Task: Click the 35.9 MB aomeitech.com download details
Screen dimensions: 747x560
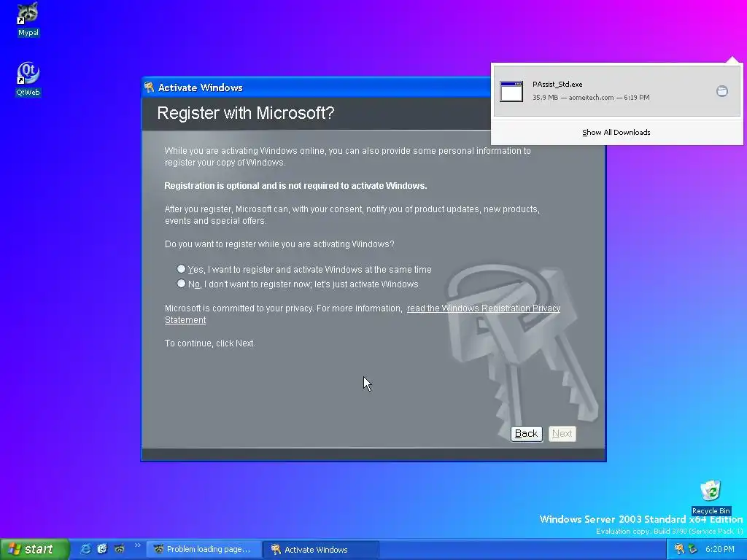Action: [591, 98]
